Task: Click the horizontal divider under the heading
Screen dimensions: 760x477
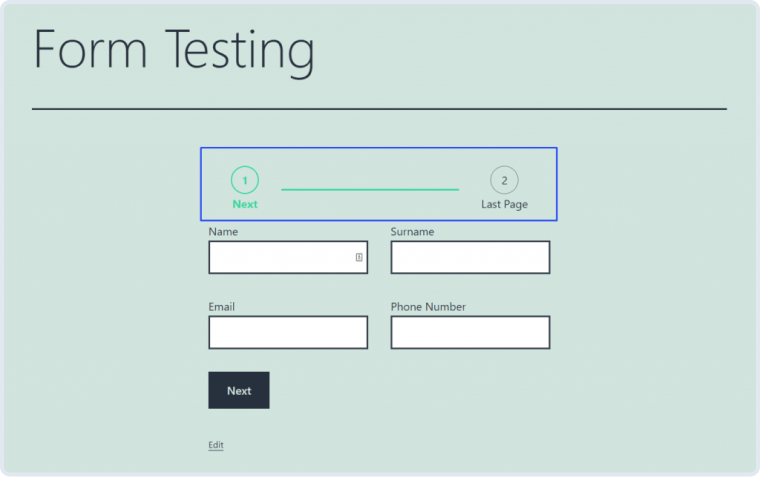Action: 380,109
